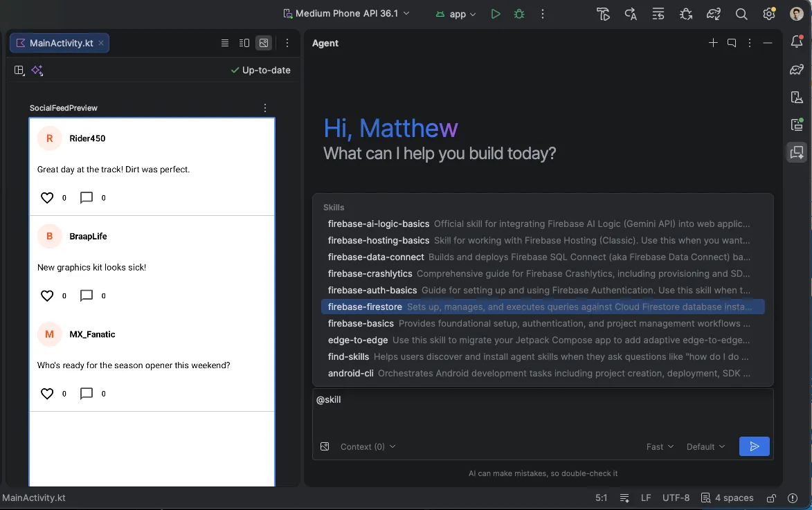Viewport: 812px width, 510px height.
Task: Switch editor to Code-only view
Action: 225,43
